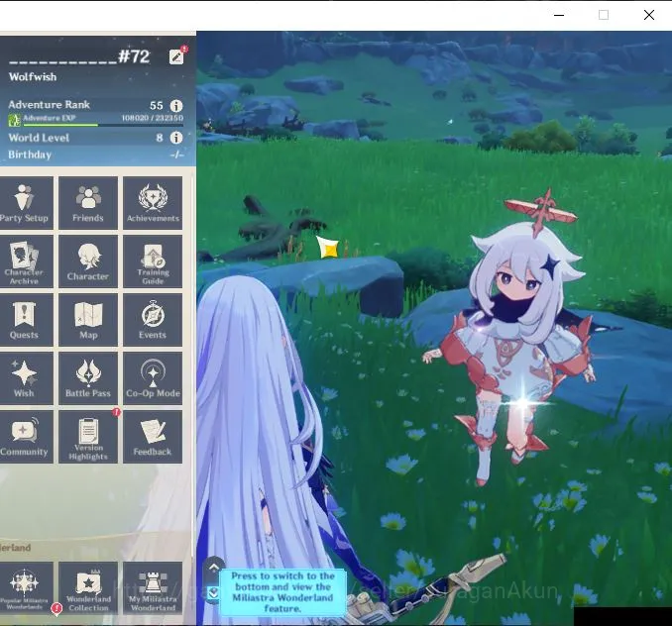Open Wonderland Collection

(88, 588)
